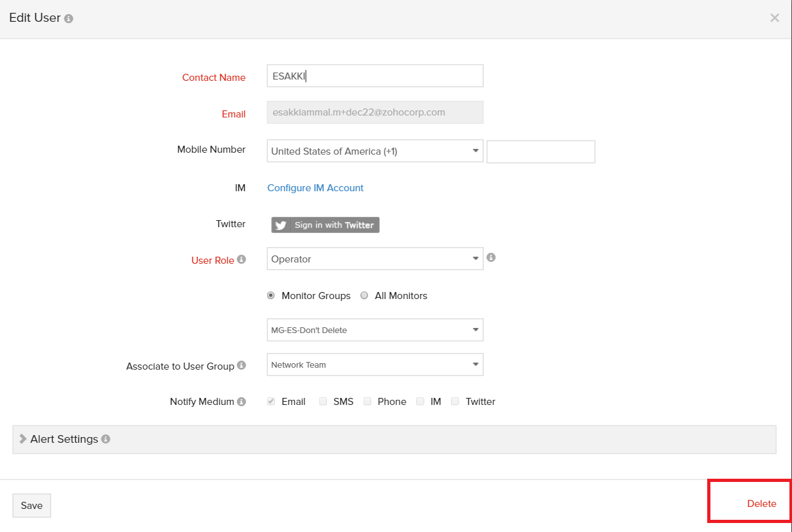Open the User Role Operator dropdown
Screen dimensions: 792x532
374,259
